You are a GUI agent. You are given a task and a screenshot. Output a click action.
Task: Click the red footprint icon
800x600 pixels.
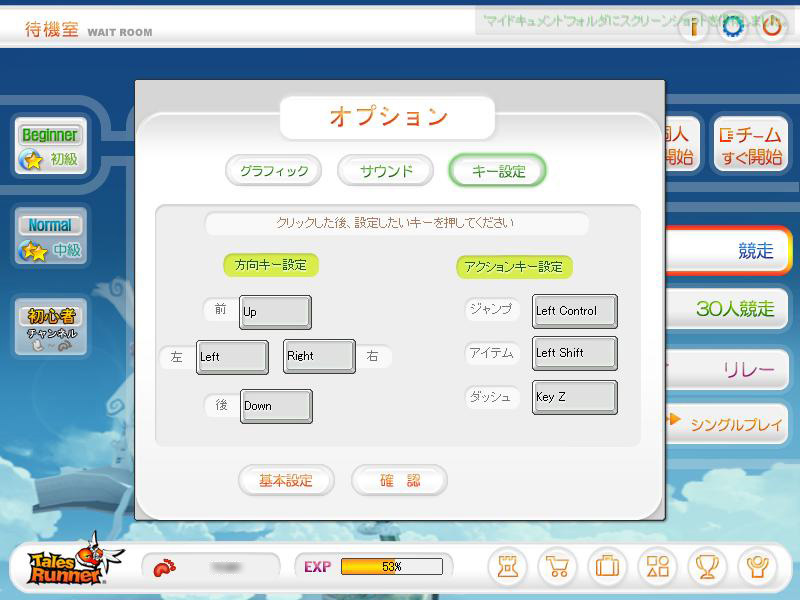tap(164, 567)
